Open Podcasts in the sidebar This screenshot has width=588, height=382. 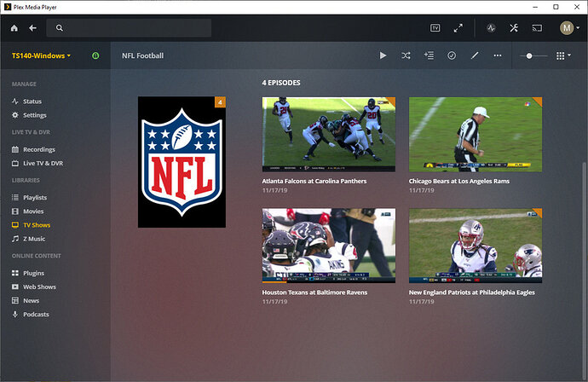pyautogui.click(x=36, y=315)
